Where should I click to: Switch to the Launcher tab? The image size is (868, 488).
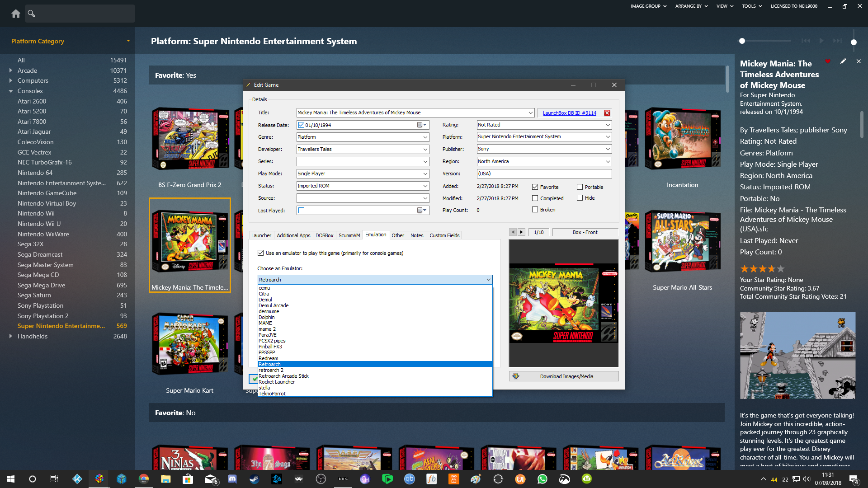pos(261,235)
